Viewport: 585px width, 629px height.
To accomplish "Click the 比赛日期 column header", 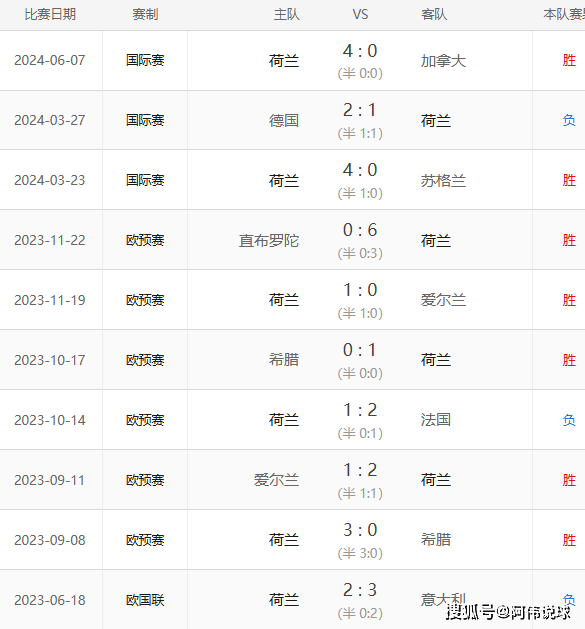I will coord(50,14).
